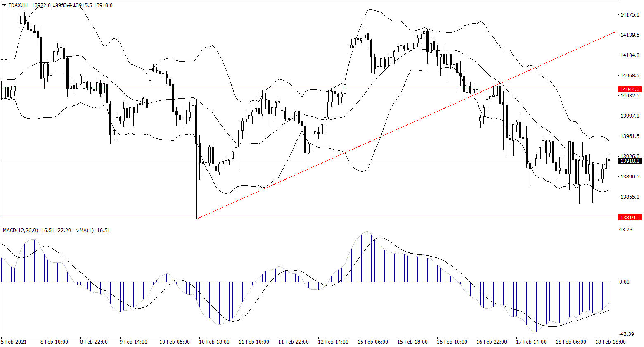Click the 14104.0 price scale value
644x347 pixels.
[630, 55]
